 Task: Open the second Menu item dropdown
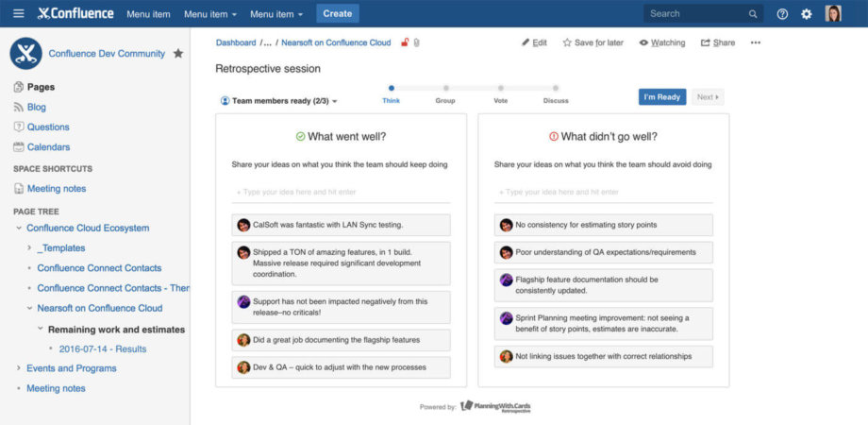pyautogui.click(x=210, y=14)
